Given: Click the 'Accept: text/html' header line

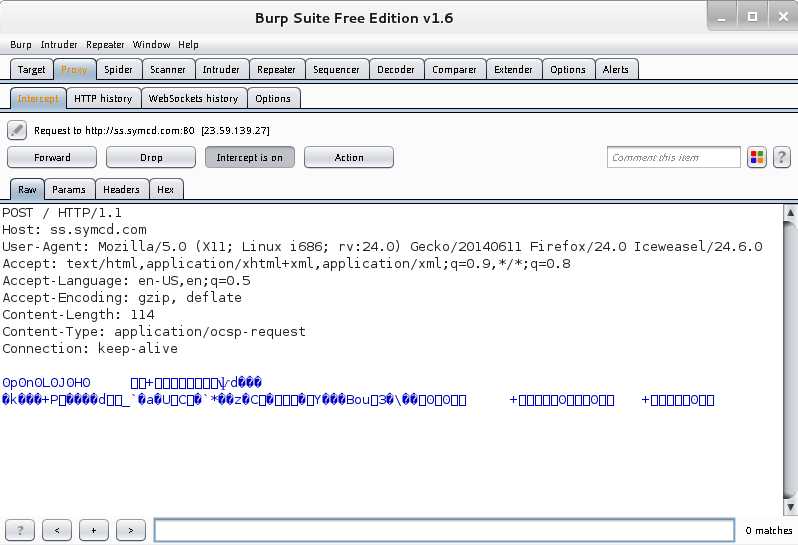Looking at the screenshot, I should click(x=287, y=264).
